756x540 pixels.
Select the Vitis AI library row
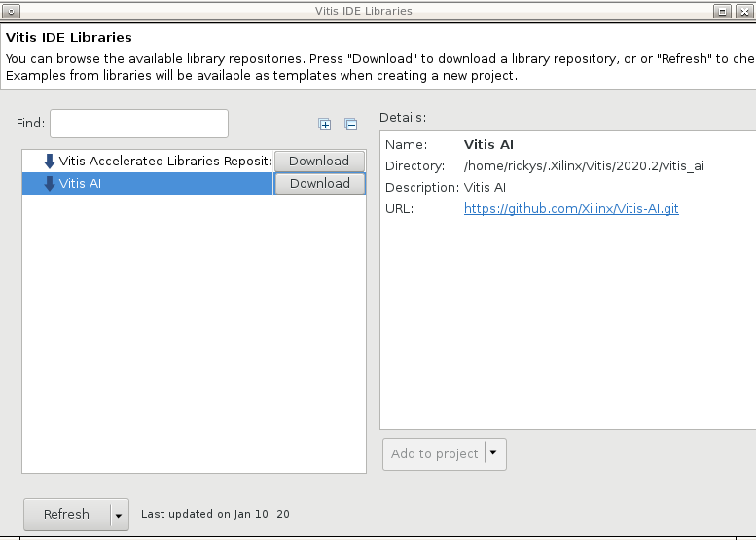(156, 184)
